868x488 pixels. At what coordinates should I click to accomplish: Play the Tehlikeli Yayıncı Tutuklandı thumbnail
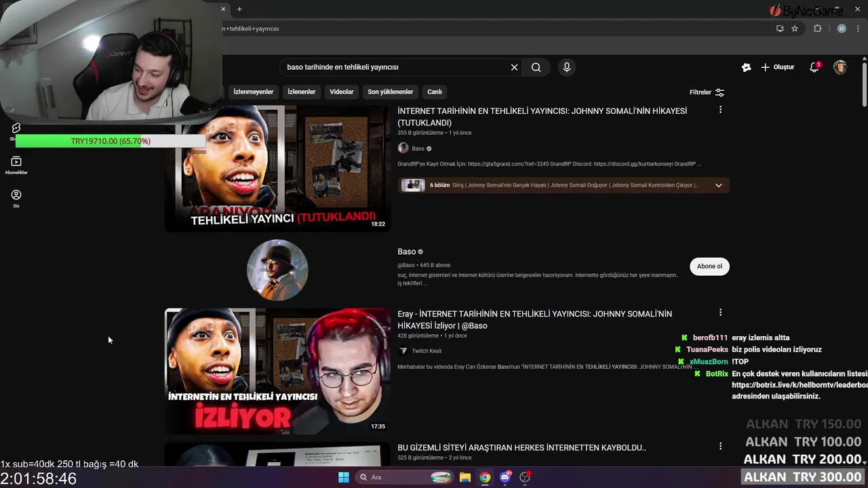[x=277, y=168]
